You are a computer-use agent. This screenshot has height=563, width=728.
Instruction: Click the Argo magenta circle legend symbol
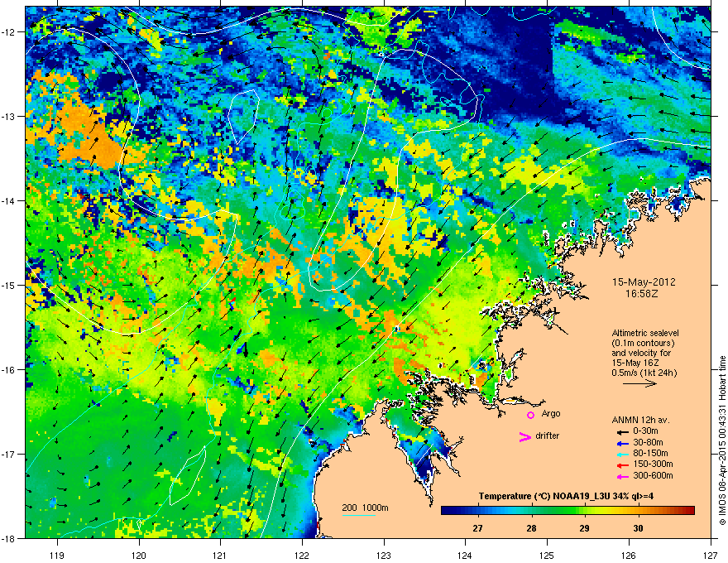[530, 415]
